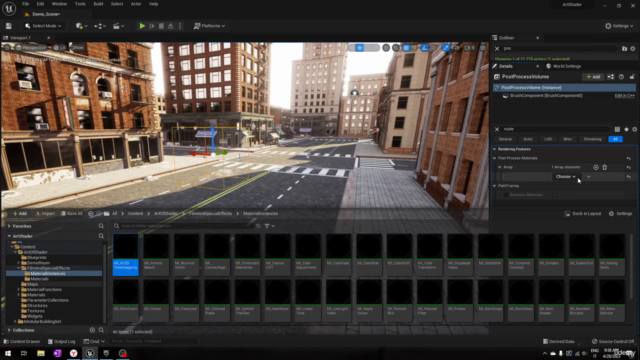Viewport: 640px width, 360px height.
Task: Expand the Collections section
Action: (x=9, y=330)
